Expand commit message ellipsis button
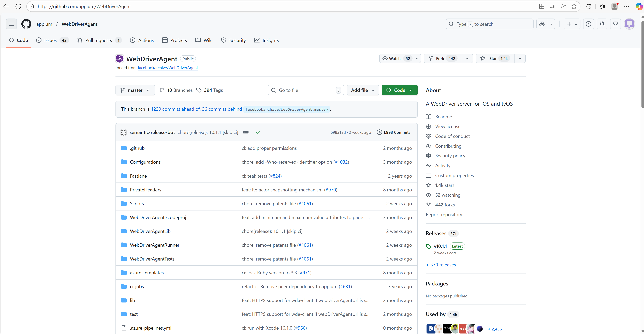 [x=246, y=132]
